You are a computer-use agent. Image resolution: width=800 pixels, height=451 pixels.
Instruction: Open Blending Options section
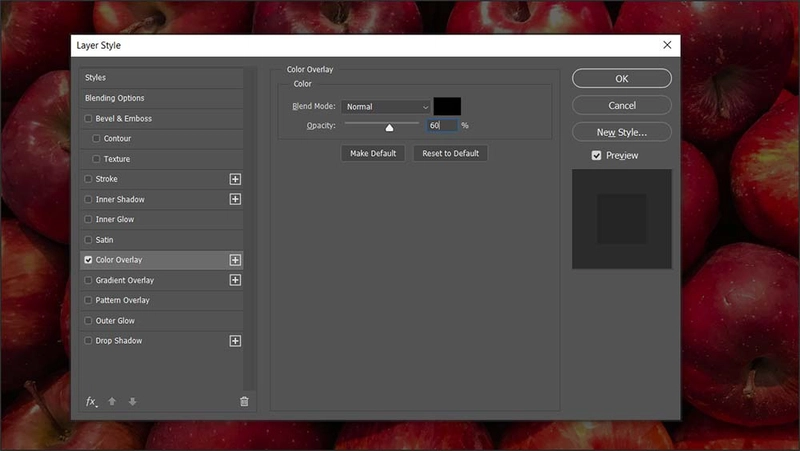[x=161, y=98]
